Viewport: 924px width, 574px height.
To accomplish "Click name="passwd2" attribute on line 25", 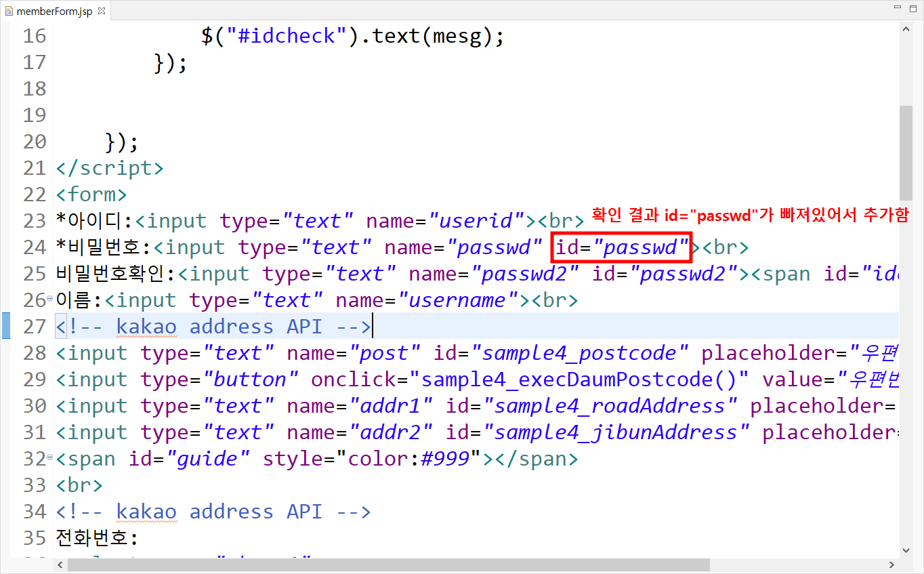I will (495, 274).
